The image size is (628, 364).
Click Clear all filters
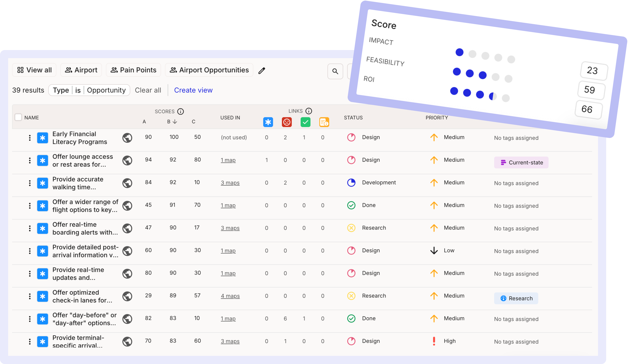pos(148,90)
